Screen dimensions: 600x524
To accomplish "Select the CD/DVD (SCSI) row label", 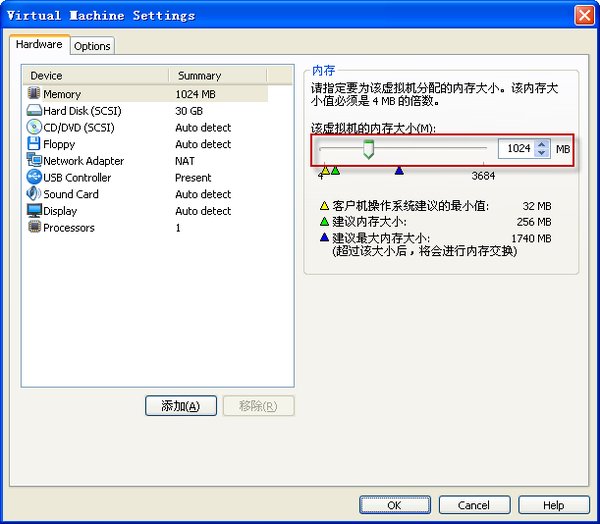I will 79,127.
